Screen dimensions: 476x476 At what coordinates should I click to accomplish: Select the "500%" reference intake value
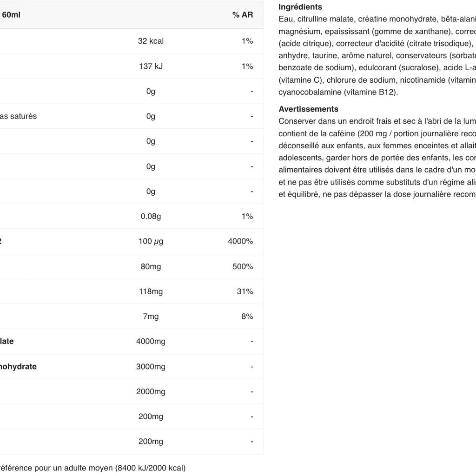point(243,266)
